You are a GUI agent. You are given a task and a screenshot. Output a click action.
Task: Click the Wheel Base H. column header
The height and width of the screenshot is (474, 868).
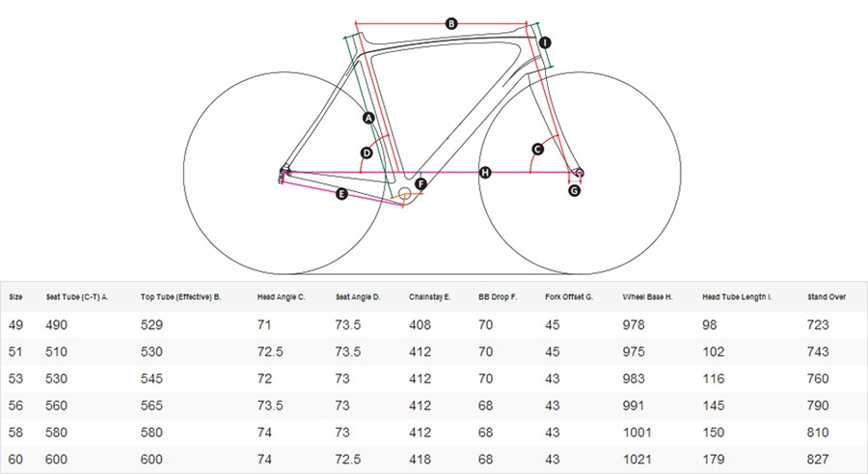[x=647, y=297]
